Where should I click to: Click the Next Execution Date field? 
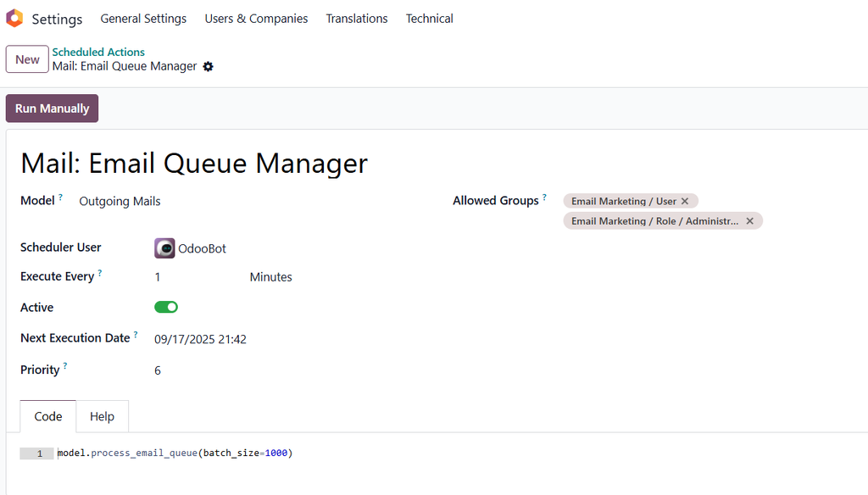200,339
